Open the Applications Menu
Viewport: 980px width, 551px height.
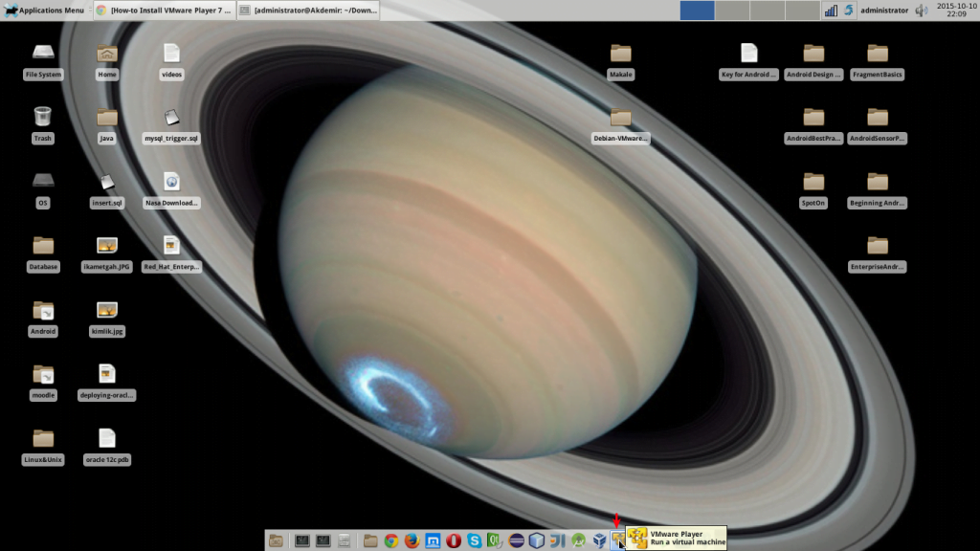click(44, 11)
